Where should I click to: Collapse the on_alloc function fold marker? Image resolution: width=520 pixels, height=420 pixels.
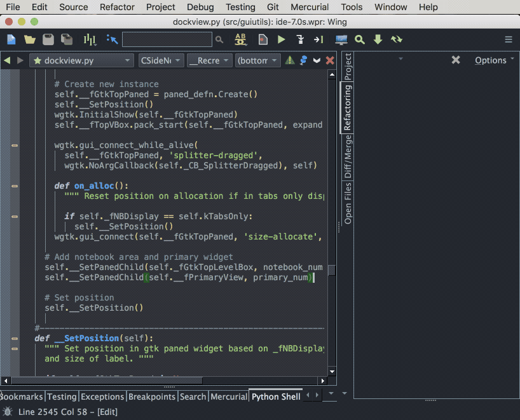(x=15, y=186)
